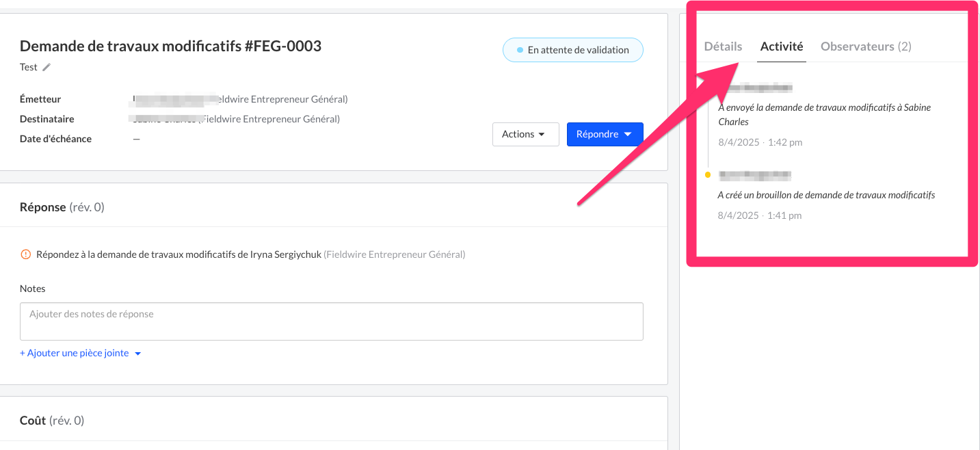Click the En attente de validation badge
Image resolution: width=980 pixels, height=450 pixels.
[x=573, y=50]
